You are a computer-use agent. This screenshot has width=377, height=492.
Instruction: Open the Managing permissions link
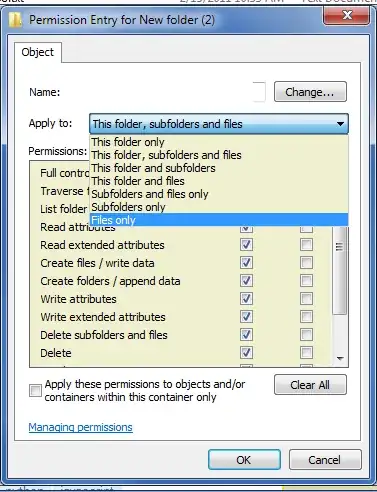click(x=80, y=427)
